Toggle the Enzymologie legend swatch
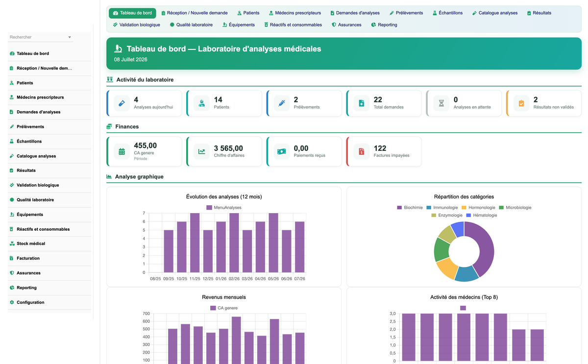This screenshot has height=364, width=588. click(x=434, y=215)
